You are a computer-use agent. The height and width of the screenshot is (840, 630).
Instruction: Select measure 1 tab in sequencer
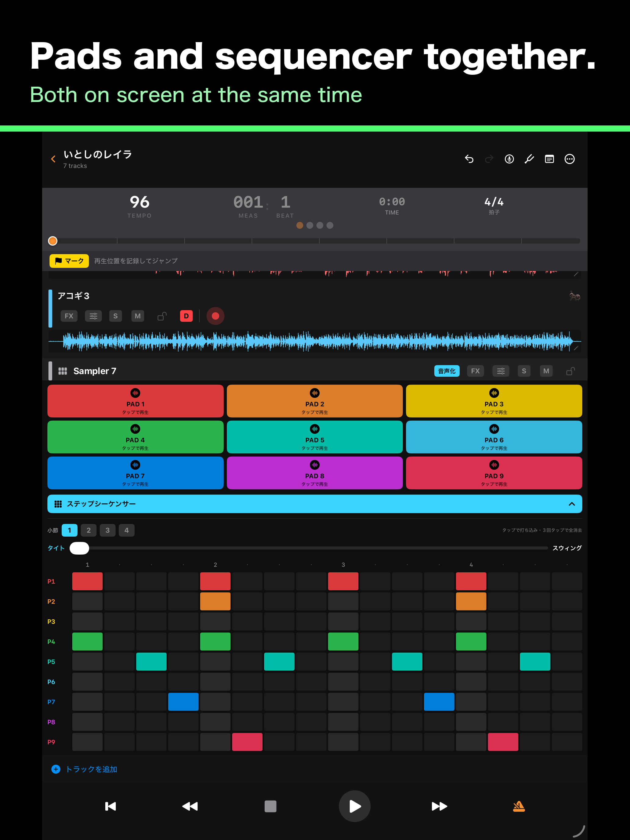coord(70,530)
